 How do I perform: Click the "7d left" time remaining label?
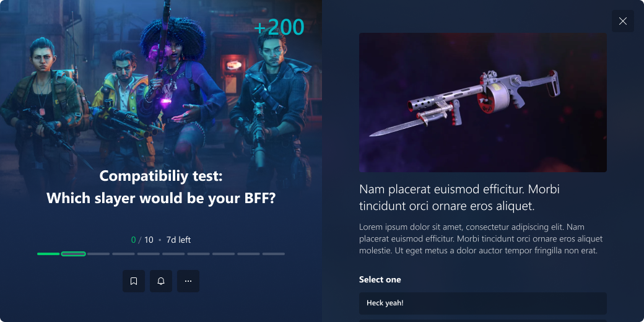coord(178,240)
